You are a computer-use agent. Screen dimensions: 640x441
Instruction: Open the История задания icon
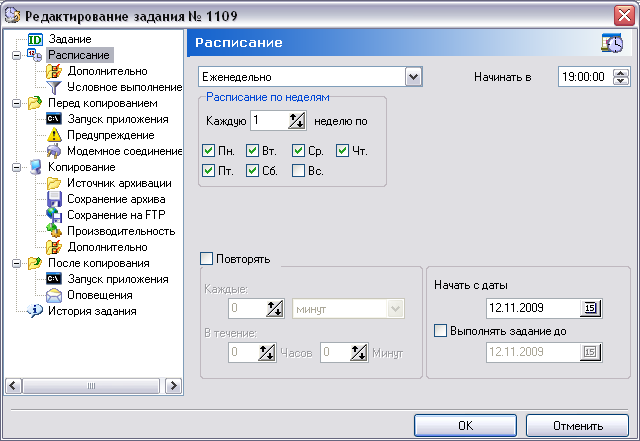(x=32, y=311)
